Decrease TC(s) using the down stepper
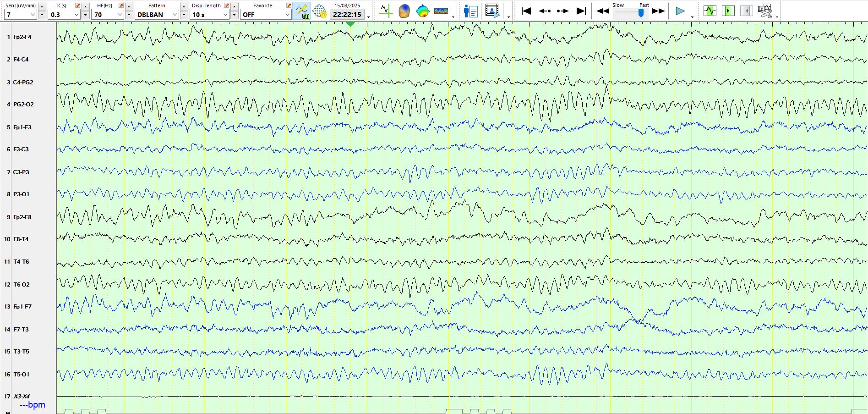Screen dimensions: 868x414 pyautogui.click(x=86, y=15)
